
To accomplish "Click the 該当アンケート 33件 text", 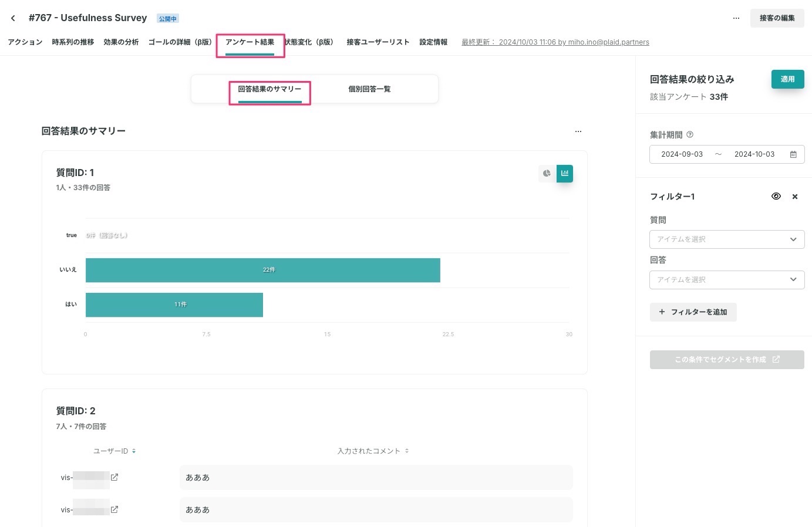I will tap(689, 97).
